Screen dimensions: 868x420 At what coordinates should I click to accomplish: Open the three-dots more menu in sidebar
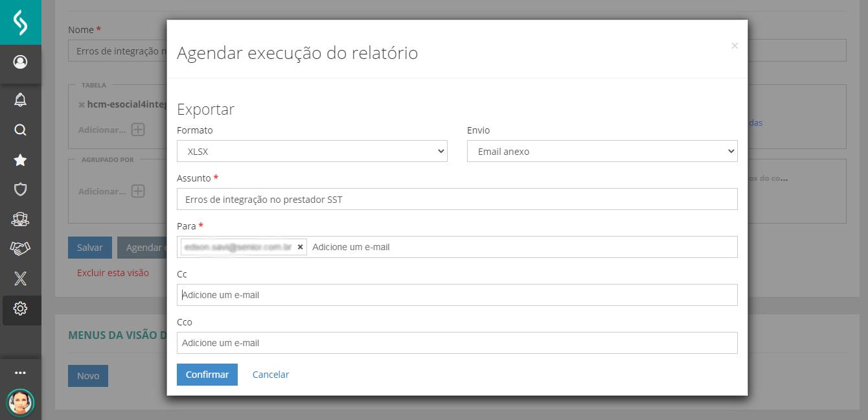coord(20,373)
